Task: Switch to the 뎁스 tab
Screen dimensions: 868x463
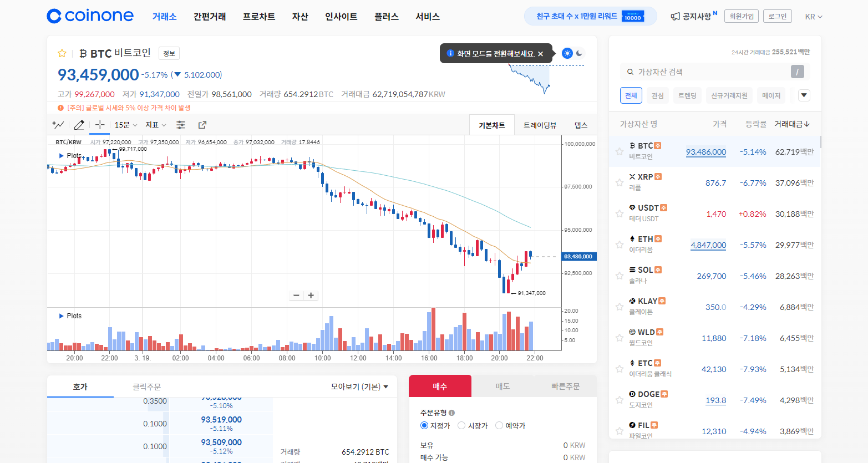Action: tap(581, 125)
